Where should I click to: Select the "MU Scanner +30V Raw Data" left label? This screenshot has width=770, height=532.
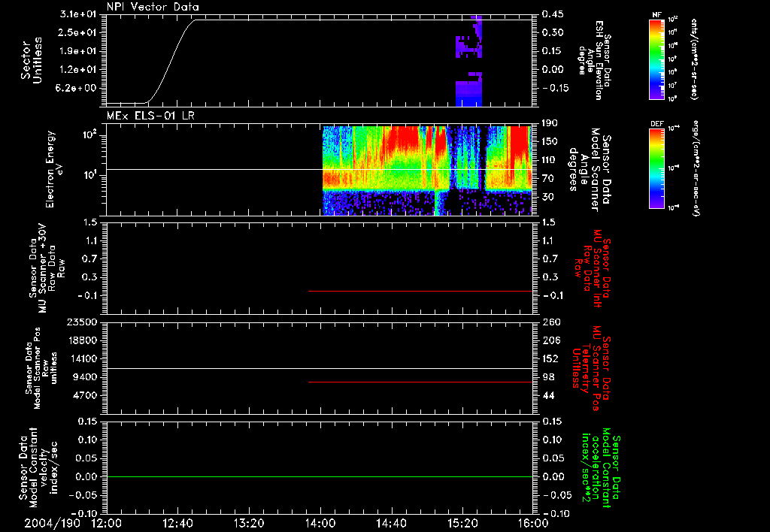tap(46, 268)
